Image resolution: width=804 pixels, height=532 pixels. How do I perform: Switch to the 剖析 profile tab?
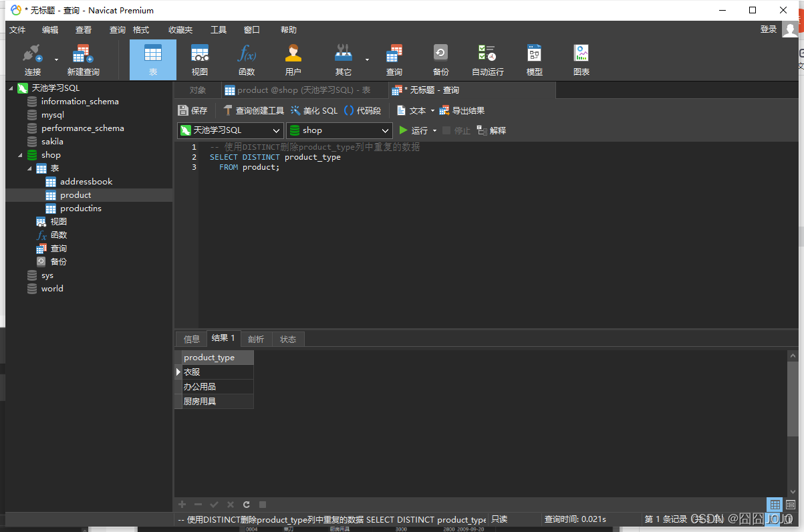(256, 339)
